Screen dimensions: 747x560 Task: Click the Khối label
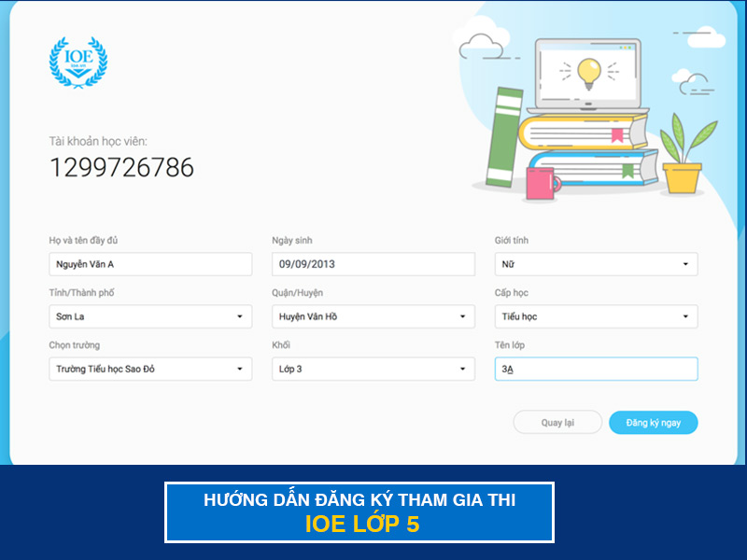[x=281, y=345]
